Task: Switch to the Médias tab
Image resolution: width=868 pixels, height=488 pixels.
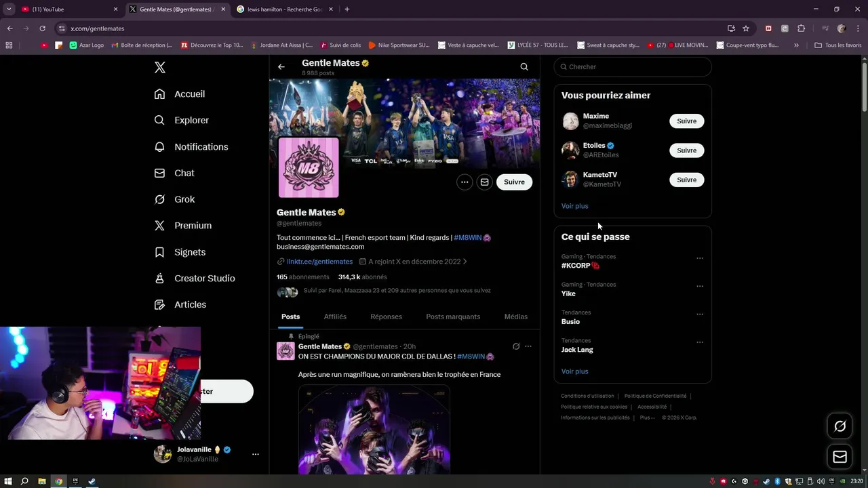Action: pos(516,317)
